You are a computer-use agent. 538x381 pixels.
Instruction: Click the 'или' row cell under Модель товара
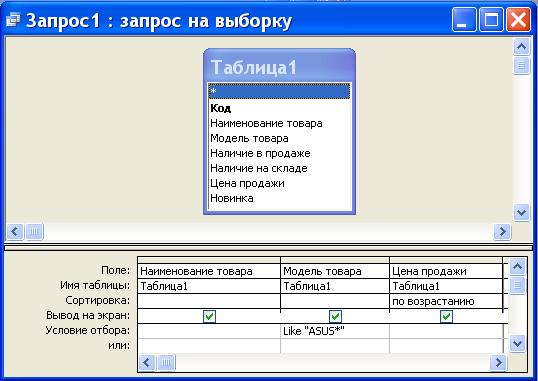(x=335, y=346)
